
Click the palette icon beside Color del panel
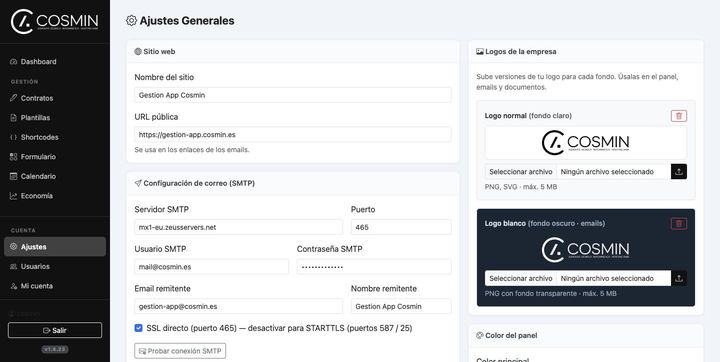[480, 335]
